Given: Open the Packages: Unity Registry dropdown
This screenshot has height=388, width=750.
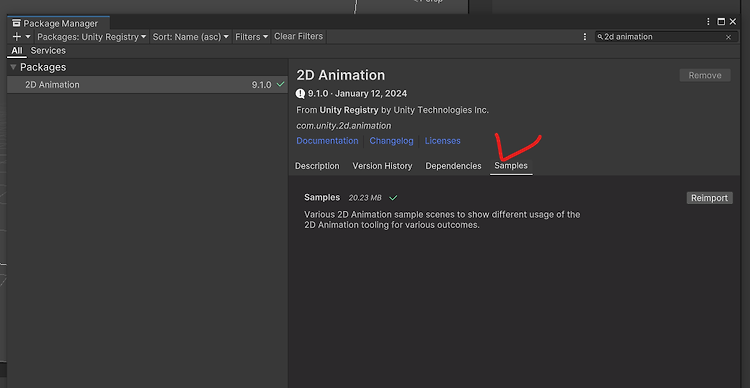Looking at the screenshot, I should coord(92,37).
